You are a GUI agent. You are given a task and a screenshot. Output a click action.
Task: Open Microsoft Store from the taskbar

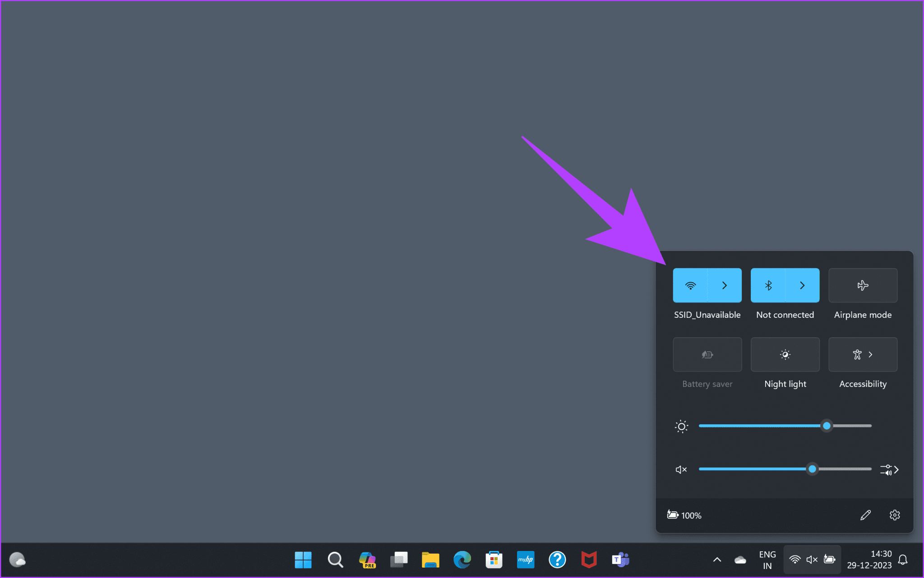494,560
